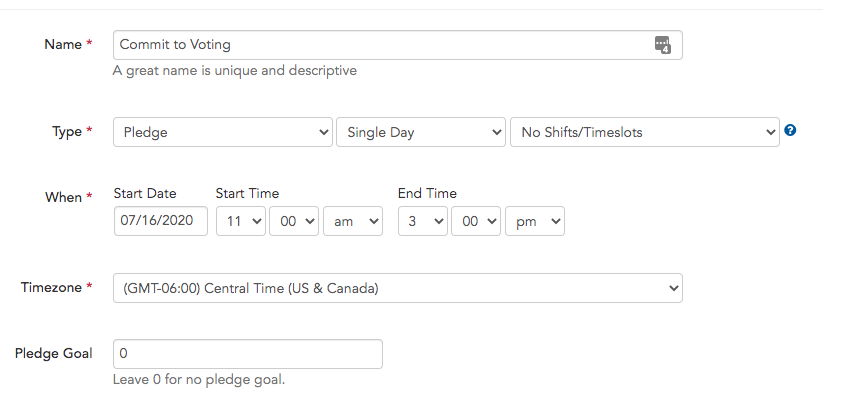
Task: Click the Start Date field showing 07/16/2020
Action: [161, 221]
